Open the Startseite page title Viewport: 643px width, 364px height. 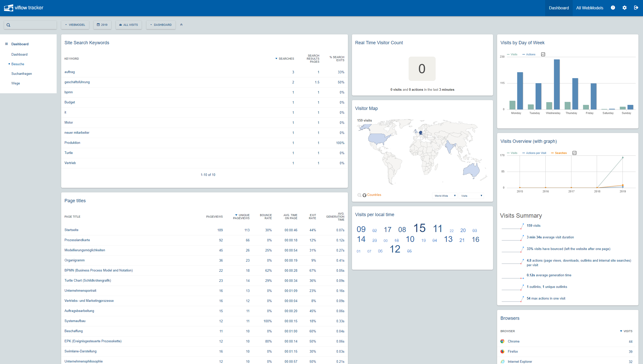[x=71, y=230]
